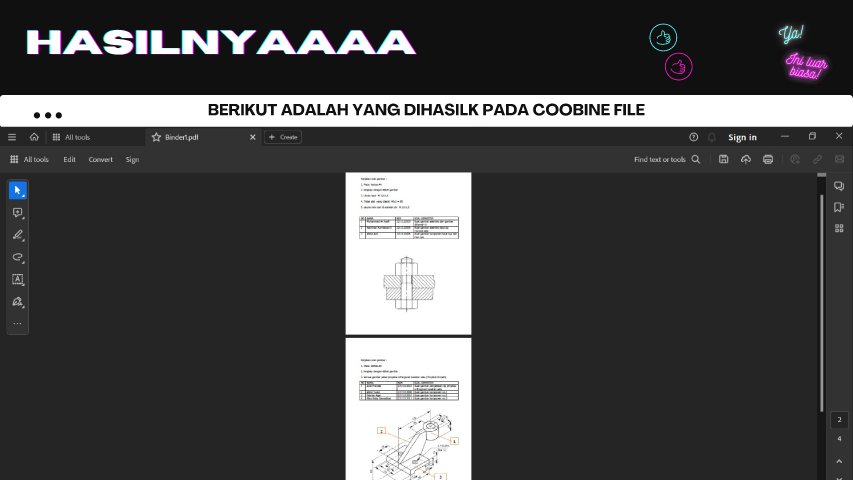The width and height of the screenshot is (853, 480).
Task: Upload the file via the cloud icon
Action: (x=745, y=159)
